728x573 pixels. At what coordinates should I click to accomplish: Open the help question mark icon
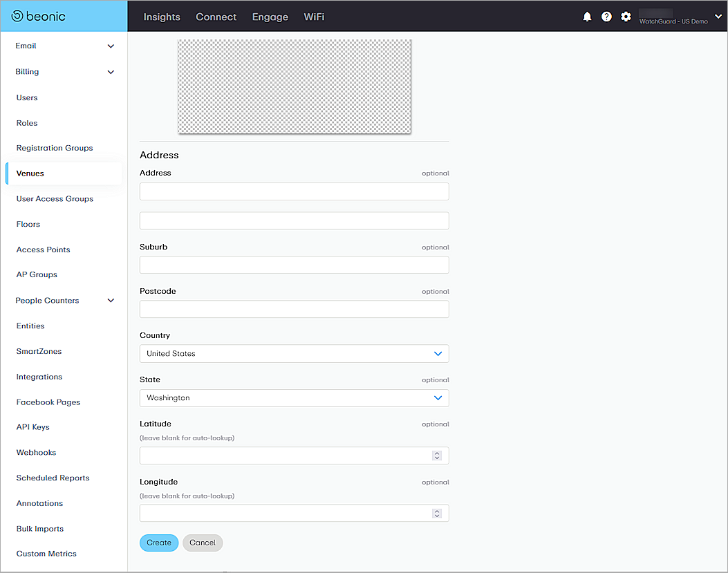606,17
